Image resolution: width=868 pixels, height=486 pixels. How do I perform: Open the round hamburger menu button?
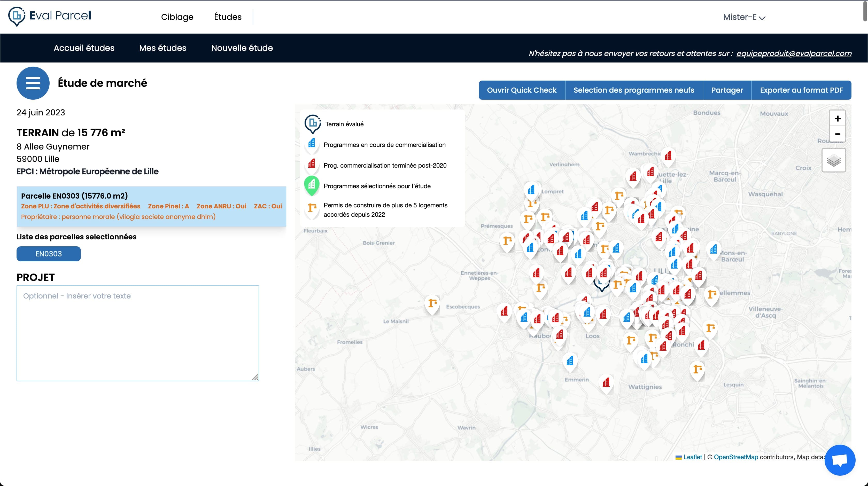point(33,83)
